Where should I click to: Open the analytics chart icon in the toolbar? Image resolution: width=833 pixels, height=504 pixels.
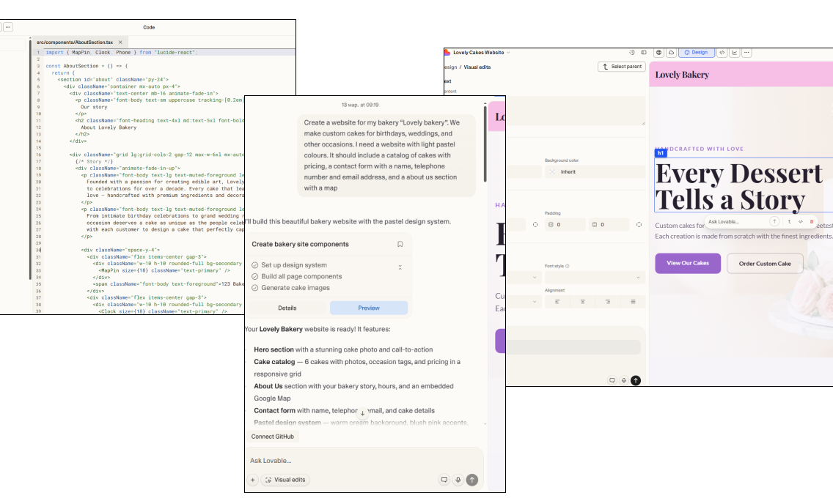click(x=734, y=53)
